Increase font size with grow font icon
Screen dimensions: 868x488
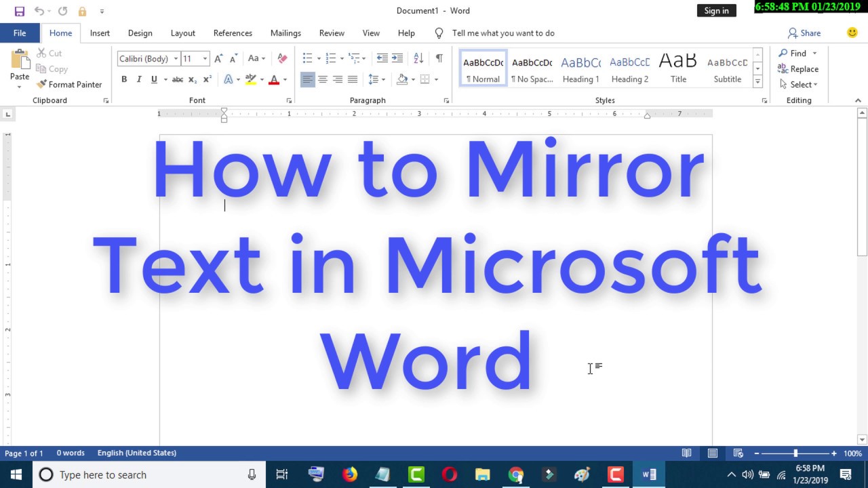[218, 59]
